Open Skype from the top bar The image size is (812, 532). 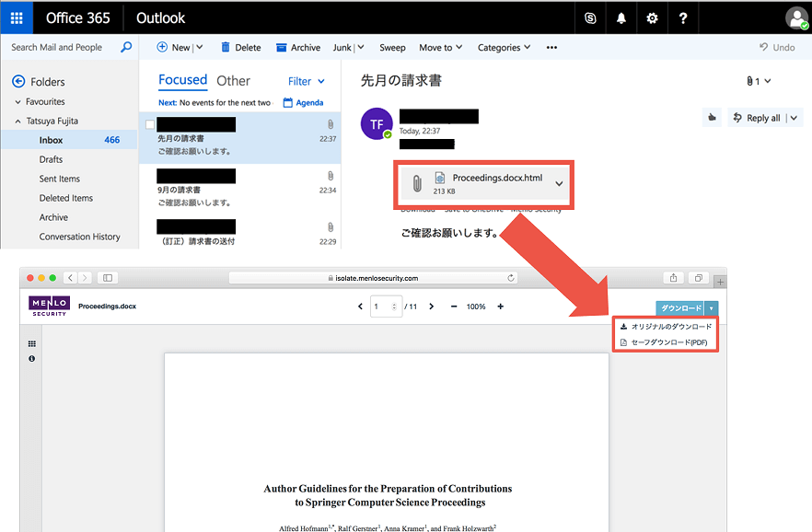coord(590,18)
